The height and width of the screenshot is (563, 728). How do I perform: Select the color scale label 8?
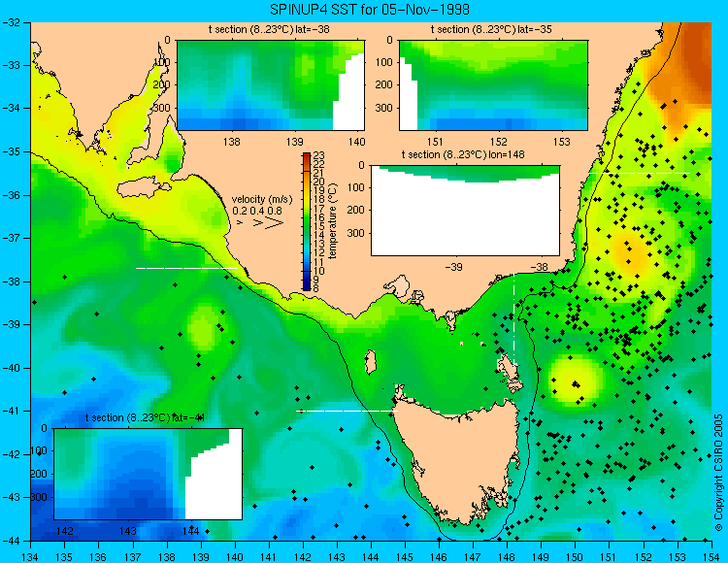(316, 288)
